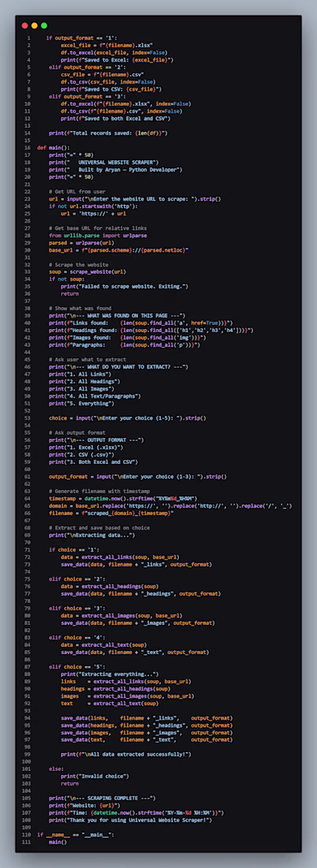Click the '# Get URL from user' comment
The height and width of the screenshot is (868, 317).
pos(76,192)
